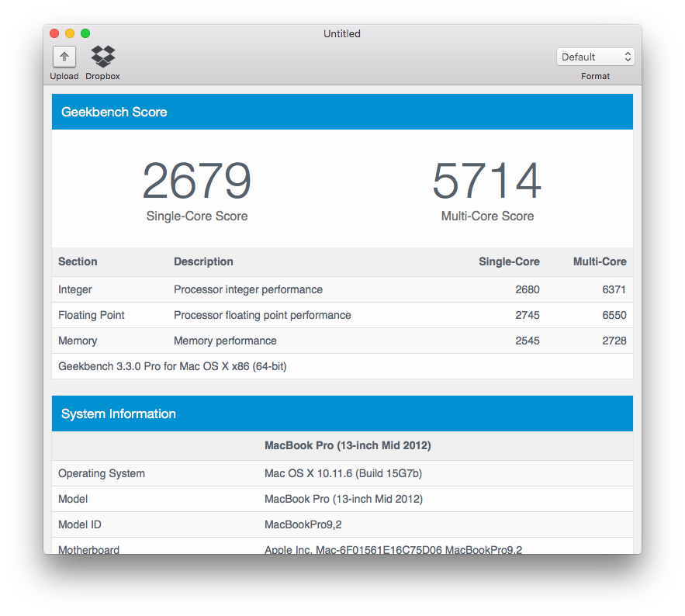Image resolution: width=685 pixels, height=616 pixels.
Task: Click the bold MacBook Pro (13-inch Mid 2012) heading
Action: coord(348,445)
